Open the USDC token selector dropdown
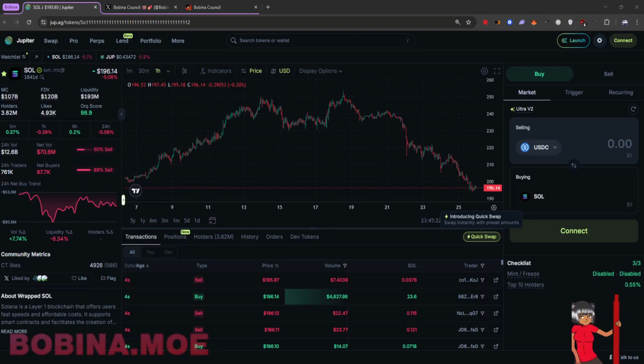 539,147
